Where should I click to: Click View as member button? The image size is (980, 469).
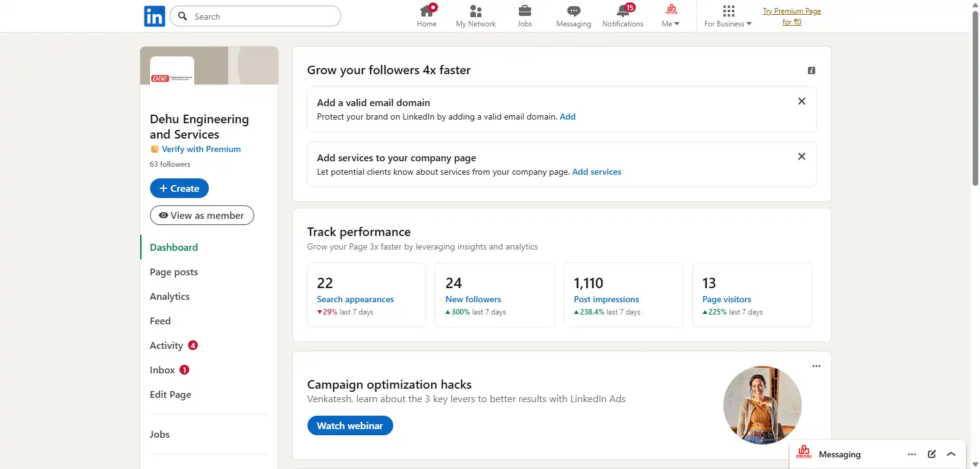202,215
